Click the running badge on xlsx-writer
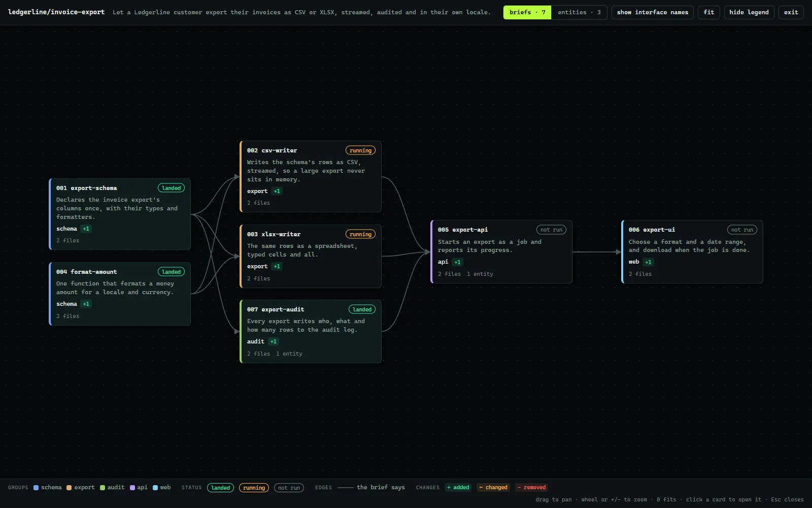812x508 pixels. tap(360, 234)
